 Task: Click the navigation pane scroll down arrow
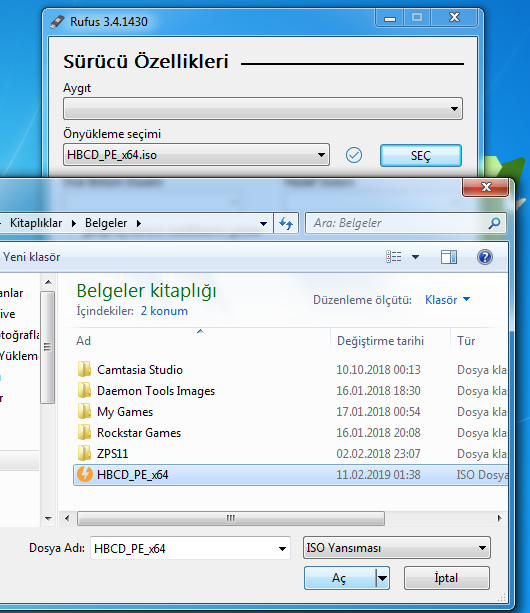point(48,519)
